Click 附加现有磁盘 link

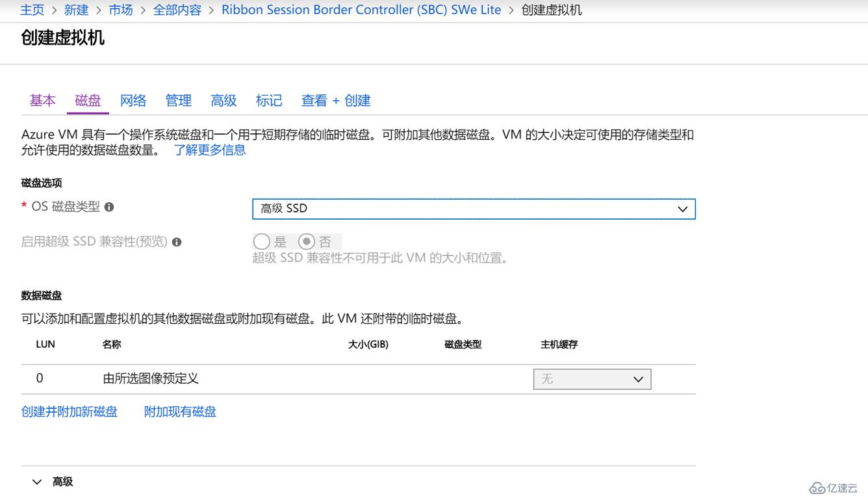(180, 411)
